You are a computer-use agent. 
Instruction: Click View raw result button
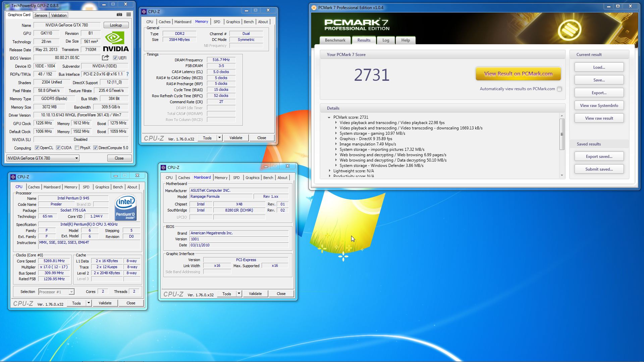tap(599, 118)
